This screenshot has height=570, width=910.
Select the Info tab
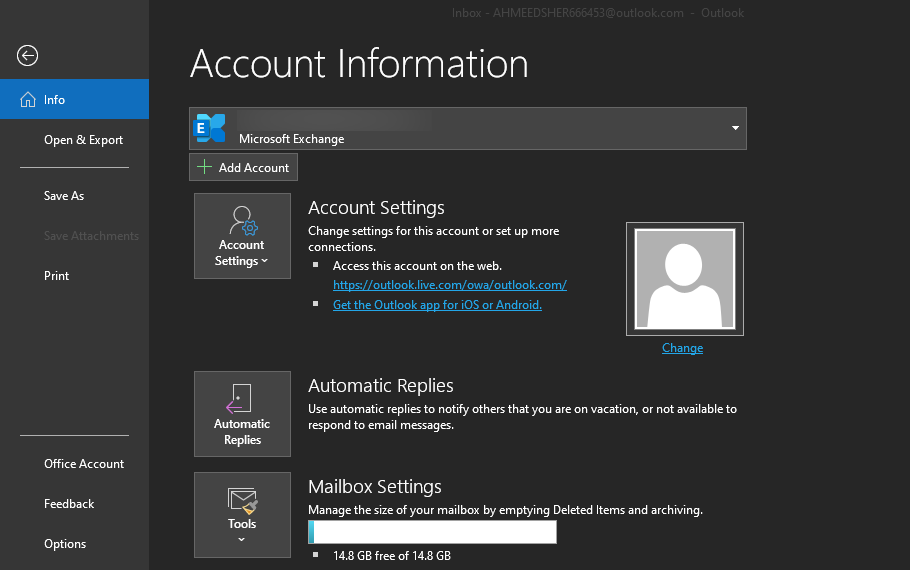[74, 99]
